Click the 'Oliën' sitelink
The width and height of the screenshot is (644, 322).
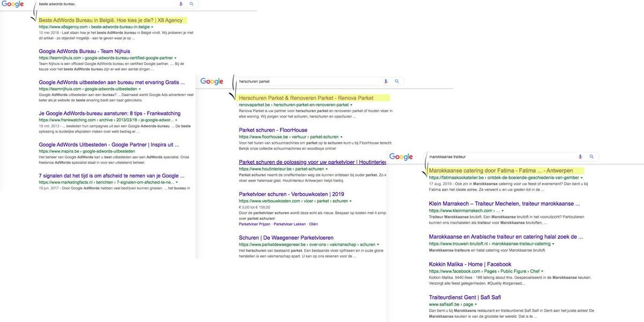point(313,224)
